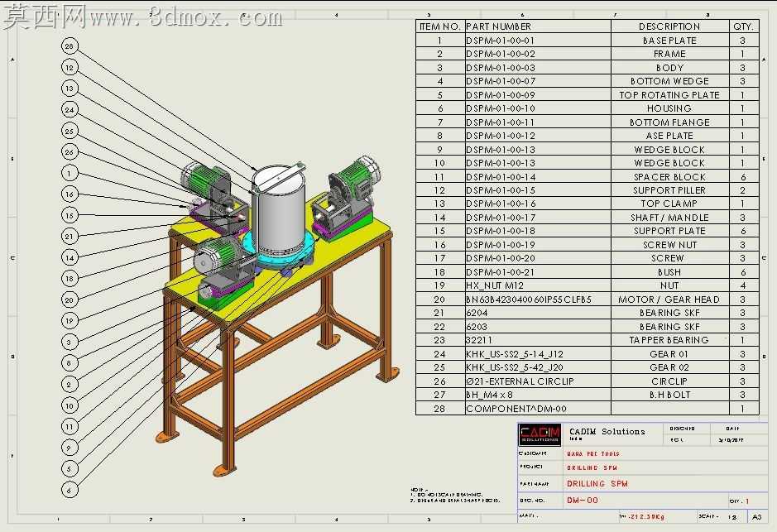Click the FRAME description cell
Screen dimensions: 777x532
pos(670,54)
